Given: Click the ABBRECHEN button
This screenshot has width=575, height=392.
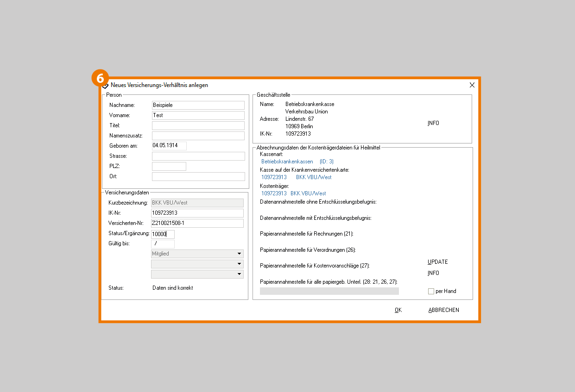Looking at the screenshot, I should point(443,310).
